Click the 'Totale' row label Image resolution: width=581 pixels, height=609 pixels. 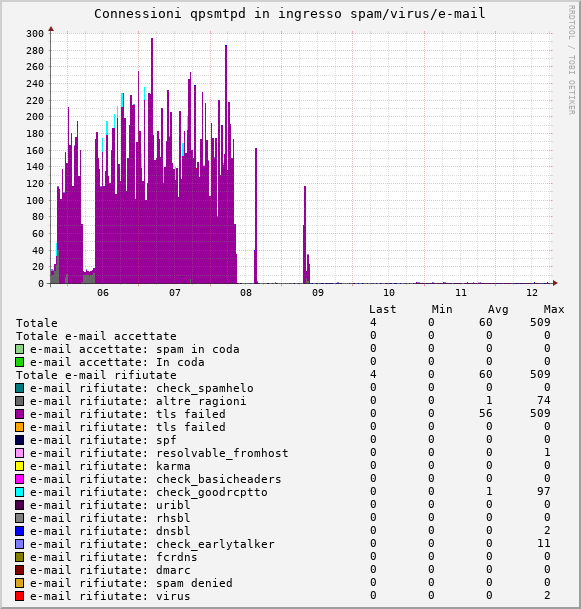coord(37,323)
